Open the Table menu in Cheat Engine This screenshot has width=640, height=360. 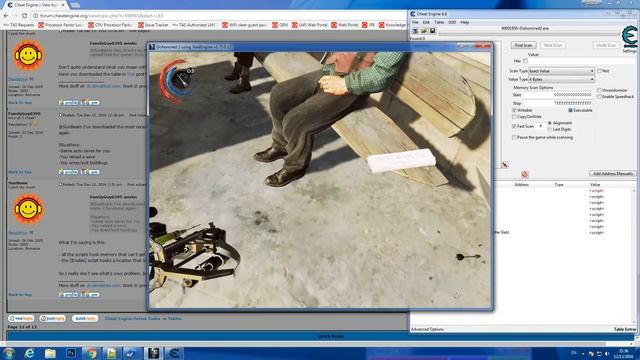[x=439, y=22]
